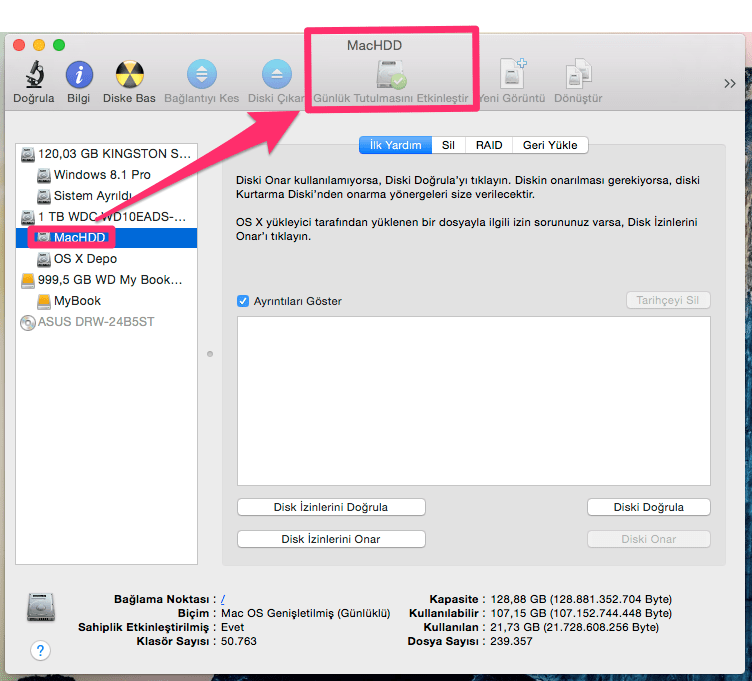Click the Kullanılan value 21,73 GB
The height and width of the screenshot is (681, 752).
point(574,627)
